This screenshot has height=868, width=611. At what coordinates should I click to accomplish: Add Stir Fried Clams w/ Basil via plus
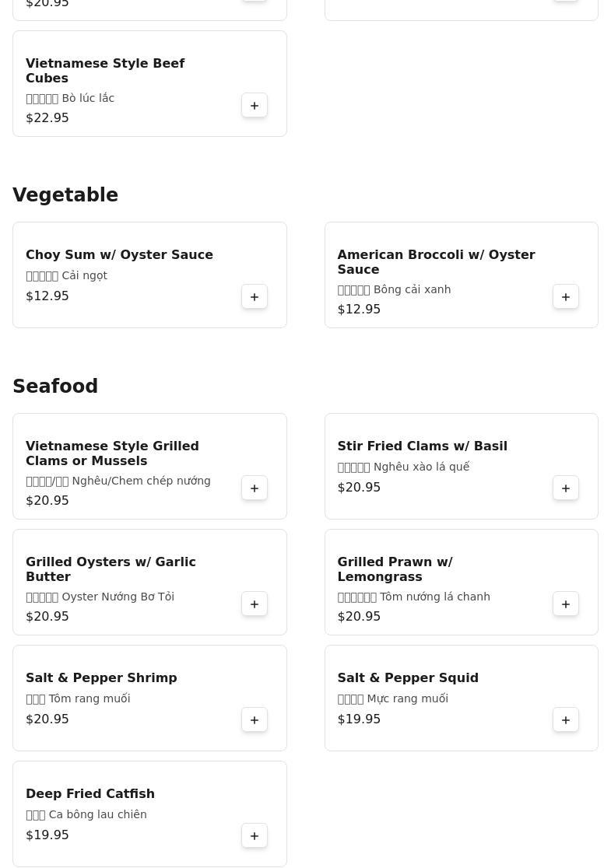coord(566,488)
